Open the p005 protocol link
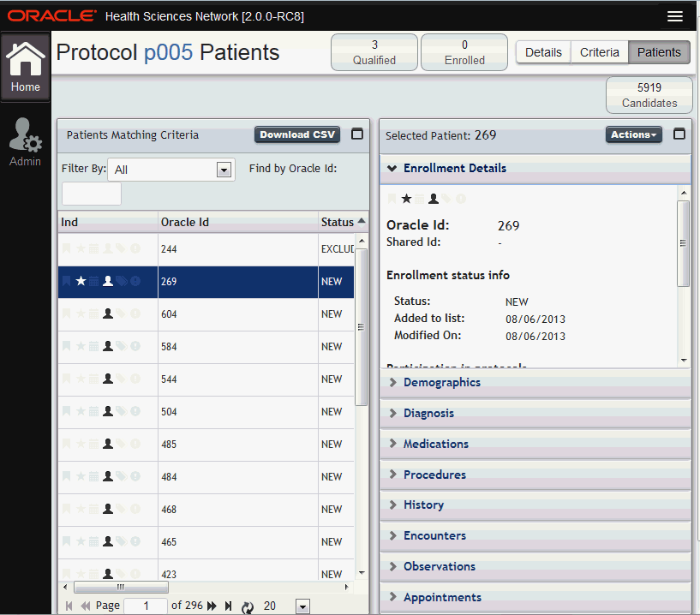 click(168, 52)
